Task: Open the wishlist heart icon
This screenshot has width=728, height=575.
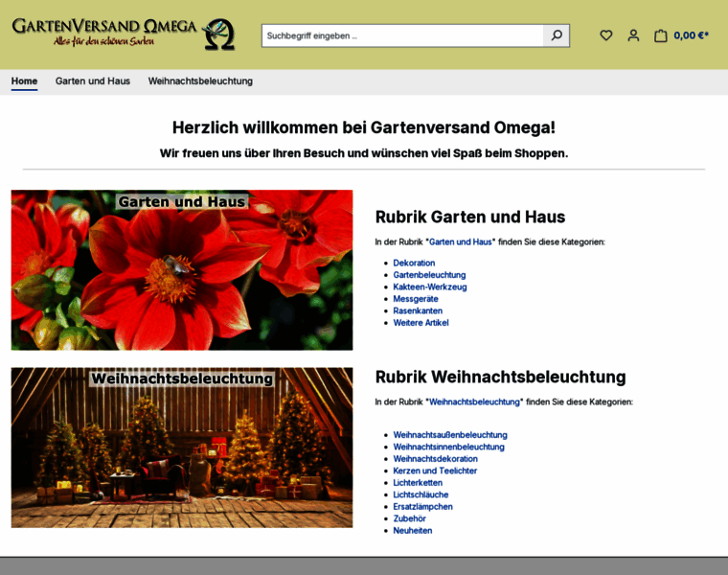Action: 606,35
